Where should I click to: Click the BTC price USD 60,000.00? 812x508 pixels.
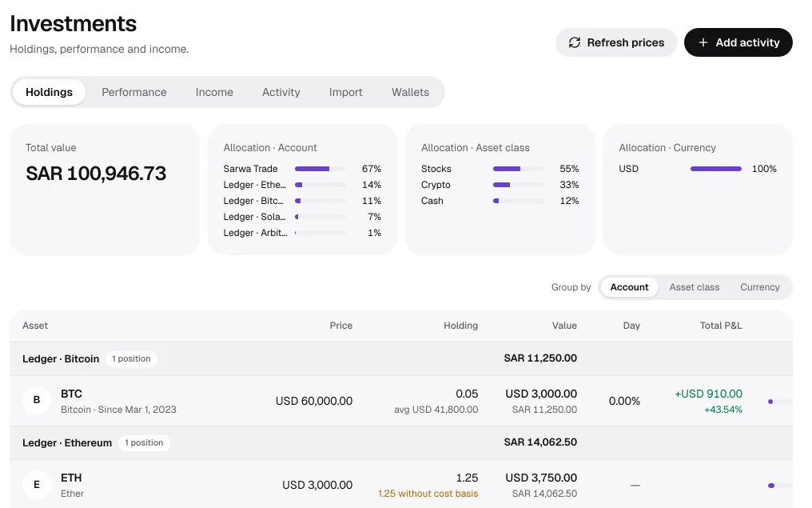pyautogui.click(x=314, y=402)
